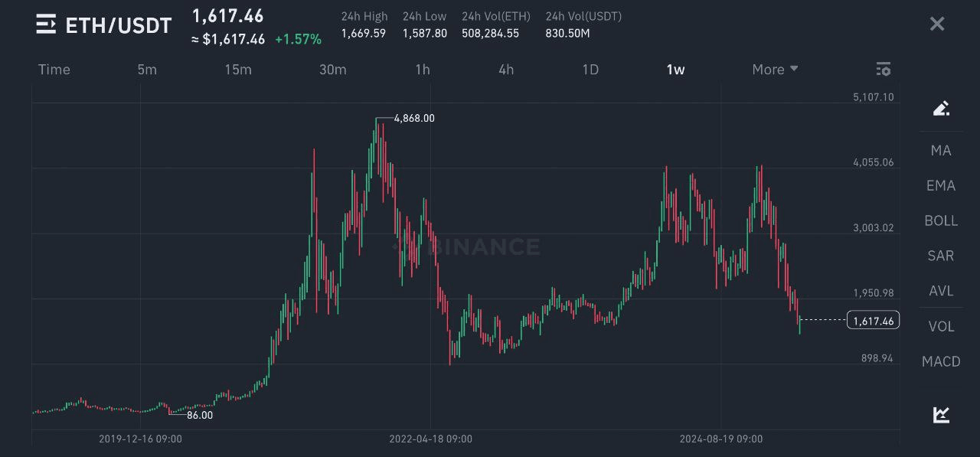Toggle the MA indicator
The height and width of the screenshot is (457, 980).
tap(941, 150)
